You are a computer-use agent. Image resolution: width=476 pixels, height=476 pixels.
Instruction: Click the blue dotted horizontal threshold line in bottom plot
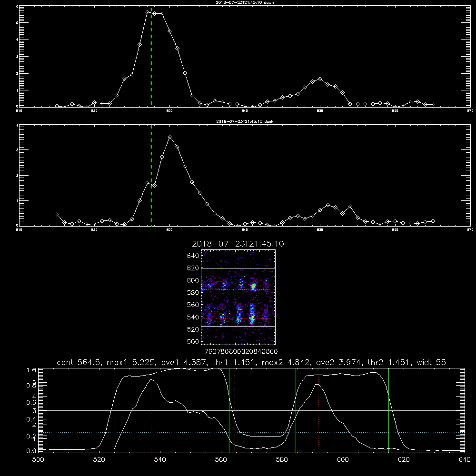click(x=251, y=432)
